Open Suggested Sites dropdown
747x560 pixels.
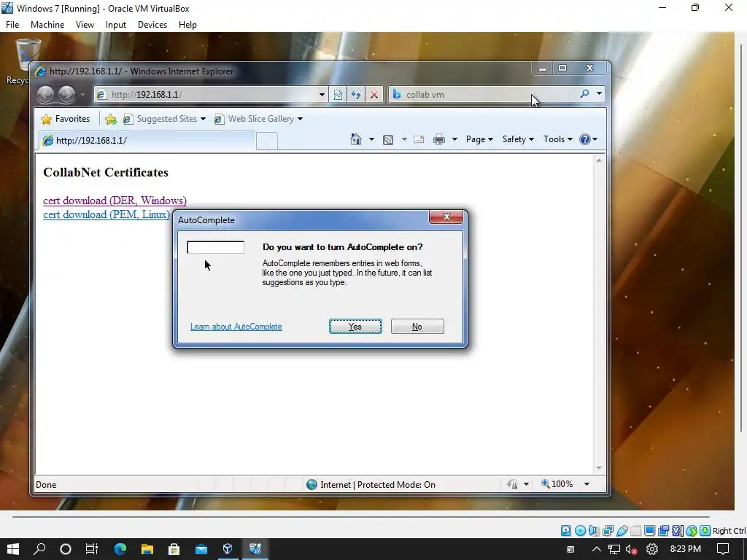pyautogui.click(x=164, y=119)
